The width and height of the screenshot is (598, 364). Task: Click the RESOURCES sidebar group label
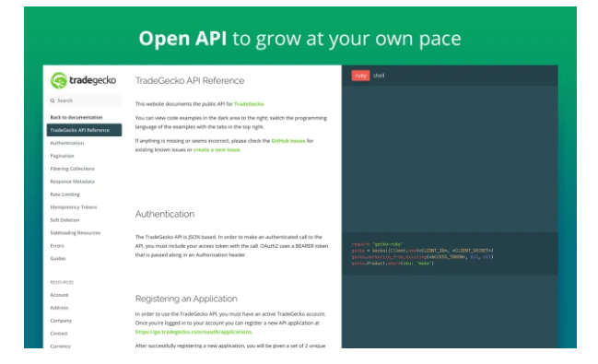(62, 282)
